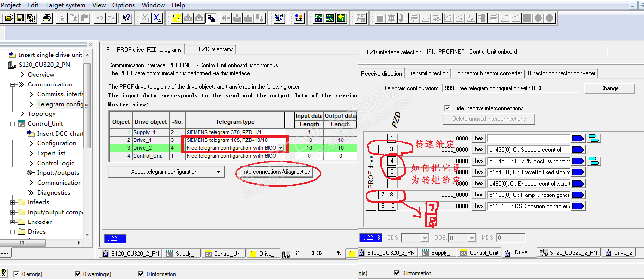
Task: Open Adapt telegram configuration dropdown arrow
Action: click(x=218, y=172)
